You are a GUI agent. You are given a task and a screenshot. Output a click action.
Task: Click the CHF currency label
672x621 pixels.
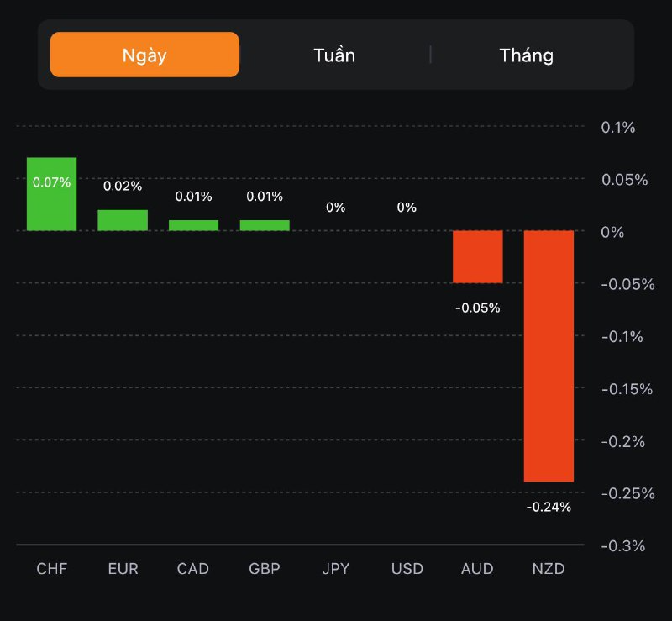(51, 569)
